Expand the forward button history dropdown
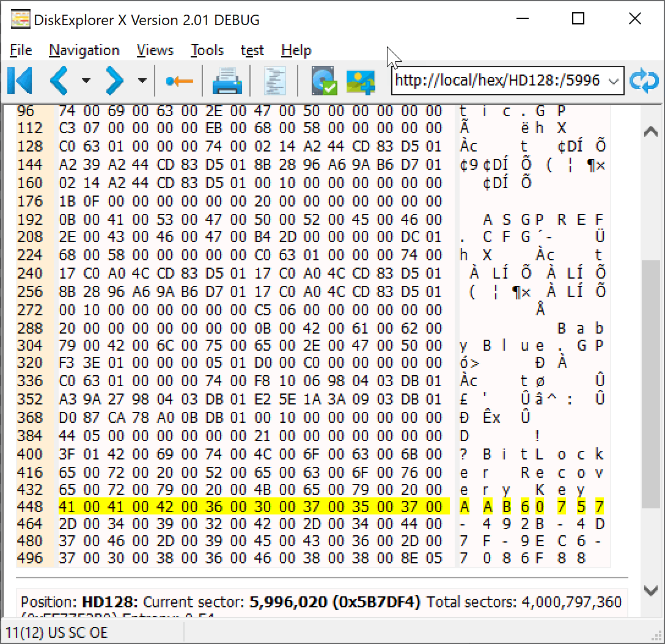Image resolution: width=665 pixels, height=644 pixels. 142,80
